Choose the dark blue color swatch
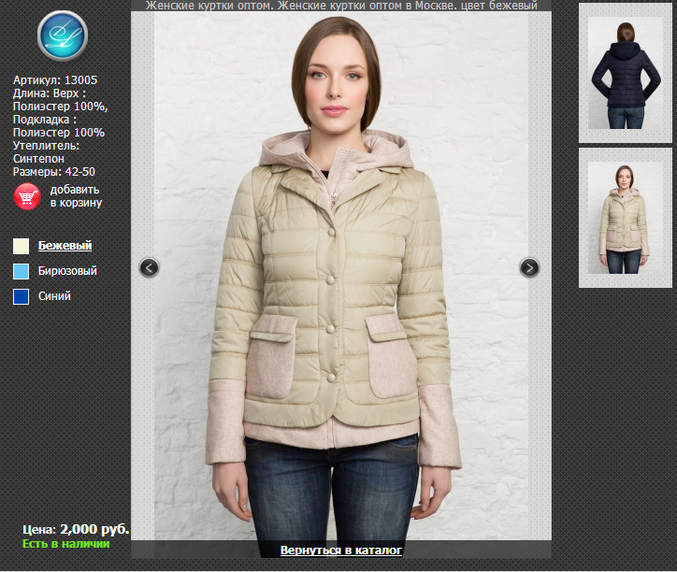The width and height of the screenshot is (677, 572). pos(22,296)
